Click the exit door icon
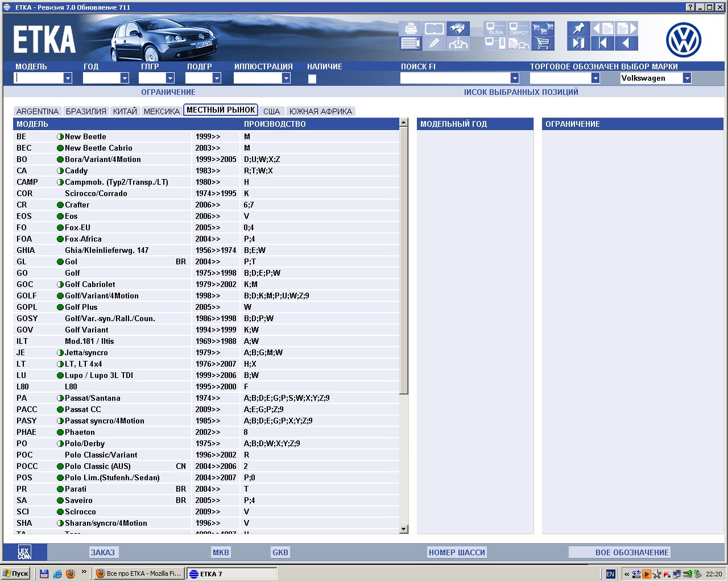The width and height of the screenshot is (728, 582). pyautogui.click(x=578, y=43)
